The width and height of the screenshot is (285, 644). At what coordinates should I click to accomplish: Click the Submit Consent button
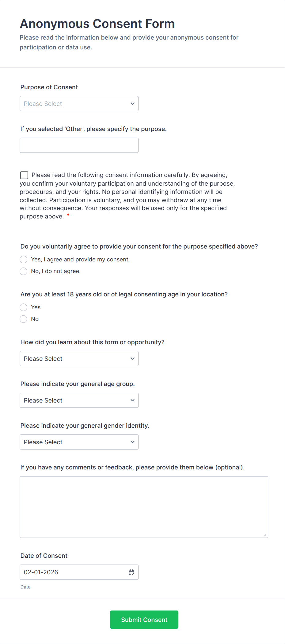point(144,619)
